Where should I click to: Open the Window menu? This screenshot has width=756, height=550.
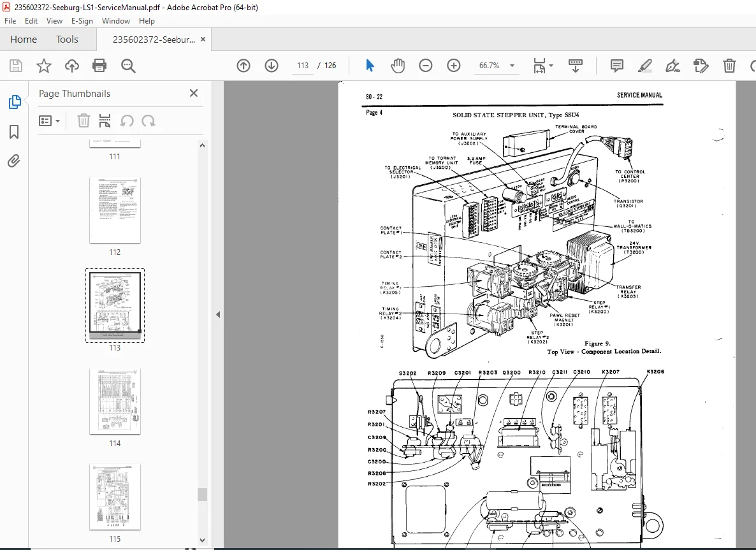tap(116, 21)
